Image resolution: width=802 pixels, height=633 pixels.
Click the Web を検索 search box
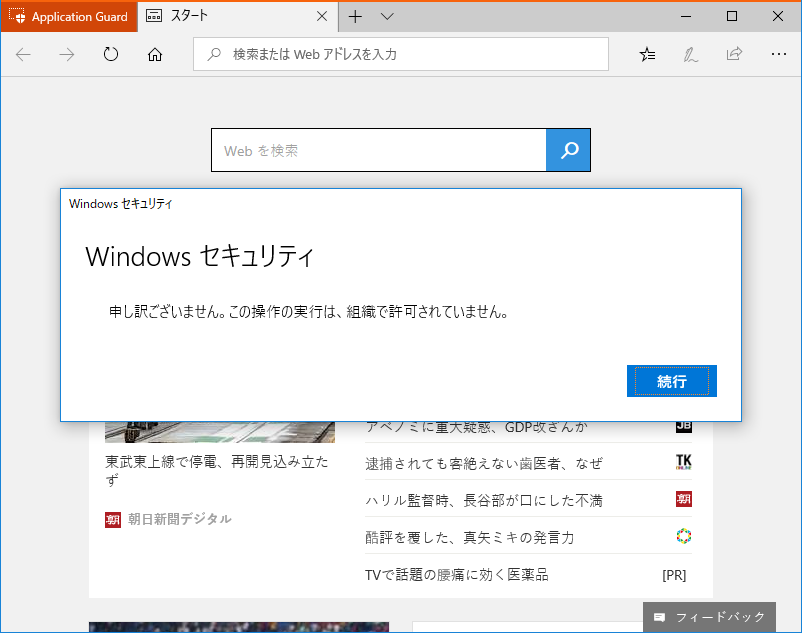[379, 150]
